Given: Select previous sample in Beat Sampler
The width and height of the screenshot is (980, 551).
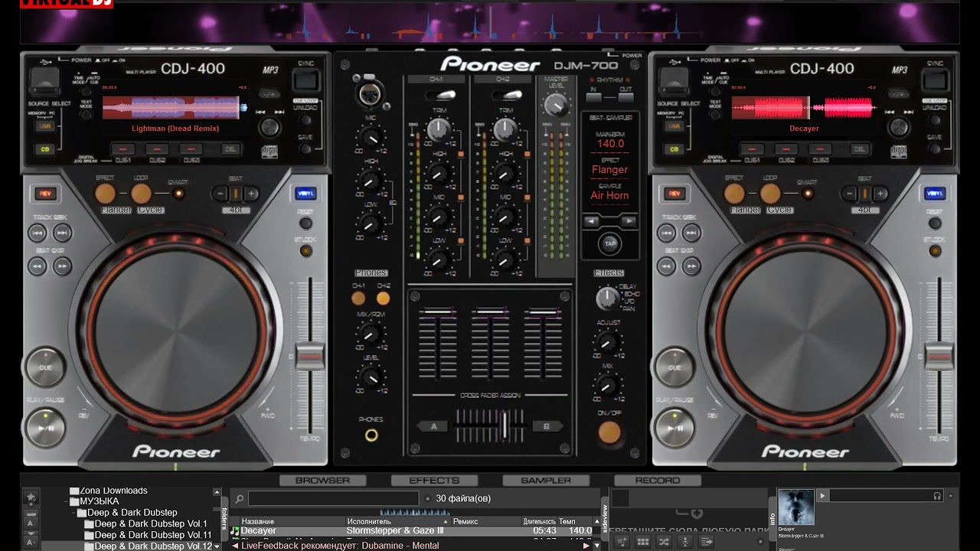Looking at the screenshot, I should [591, 221].
